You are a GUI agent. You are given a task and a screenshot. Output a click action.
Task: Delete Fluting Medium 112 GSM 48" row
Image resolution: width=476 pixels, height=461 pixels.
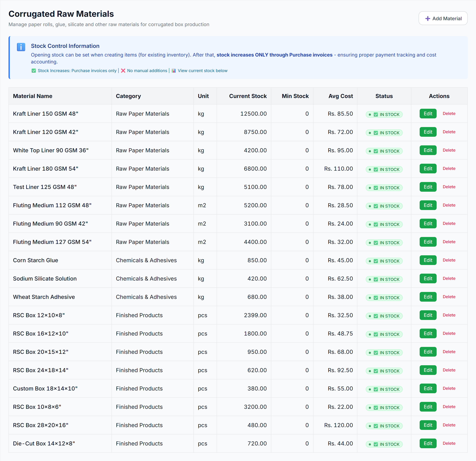pos(449,205)
